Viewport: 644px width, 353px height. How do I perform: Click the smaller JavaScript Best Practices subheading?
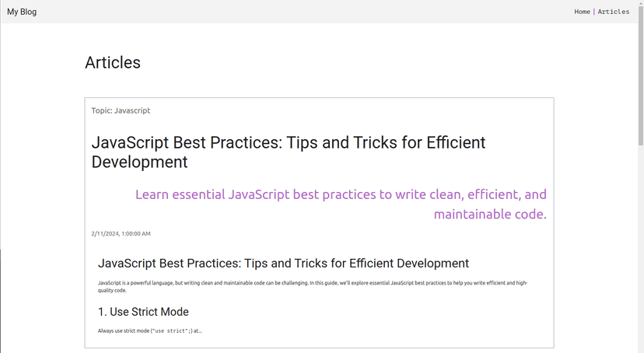click(283, 264)
